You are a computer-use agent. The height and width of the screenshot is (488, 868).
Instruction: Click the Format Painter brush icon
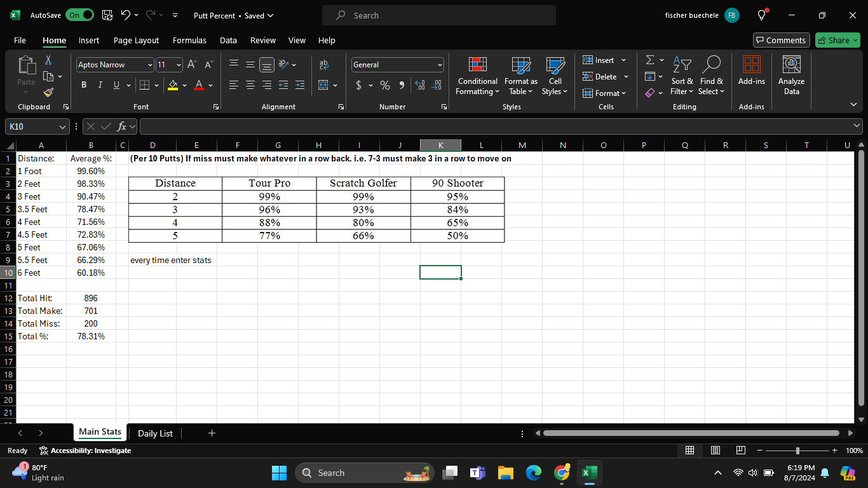48,93
